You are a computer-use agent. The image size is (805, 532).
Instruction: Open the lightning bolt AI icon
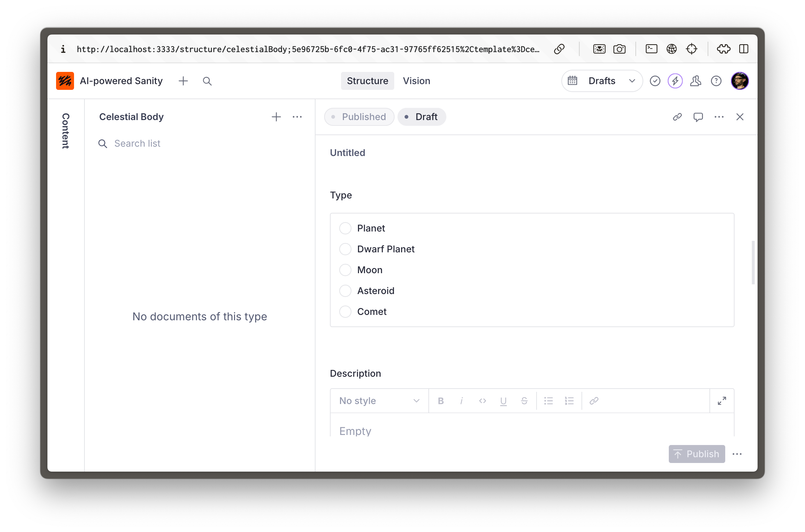(x=675, y=81)
